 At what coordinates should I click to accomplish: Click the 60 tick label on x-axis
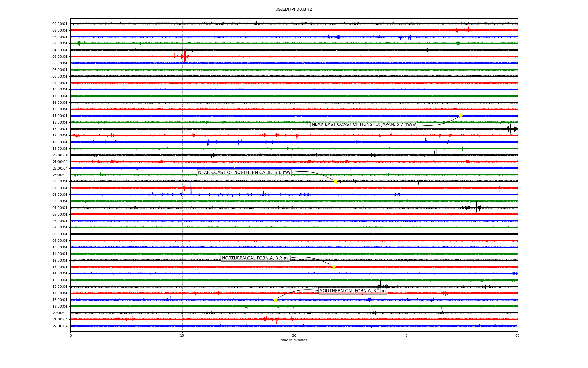pos(517,335)
